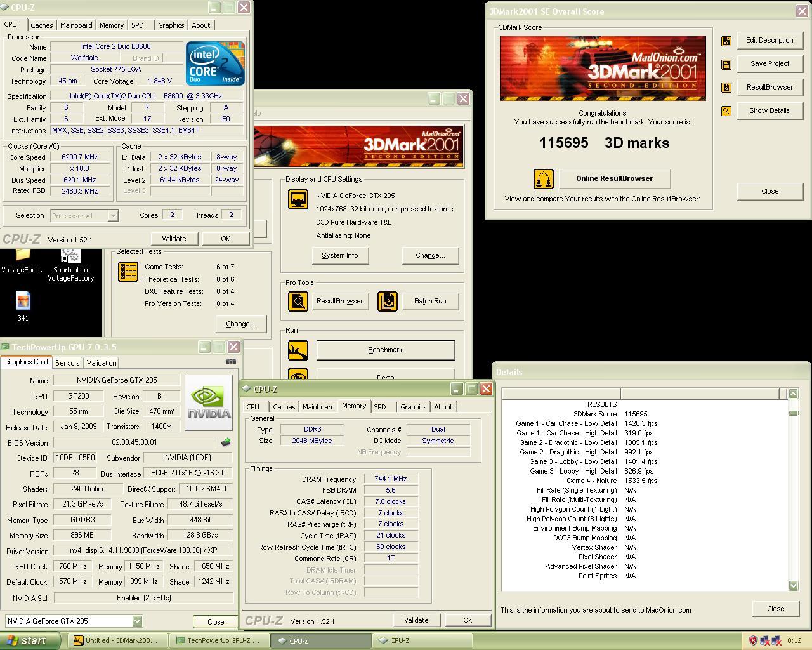Click Validate in CPU-Z processor window
This screenshot has height=650, width=812.
[174, 239]
